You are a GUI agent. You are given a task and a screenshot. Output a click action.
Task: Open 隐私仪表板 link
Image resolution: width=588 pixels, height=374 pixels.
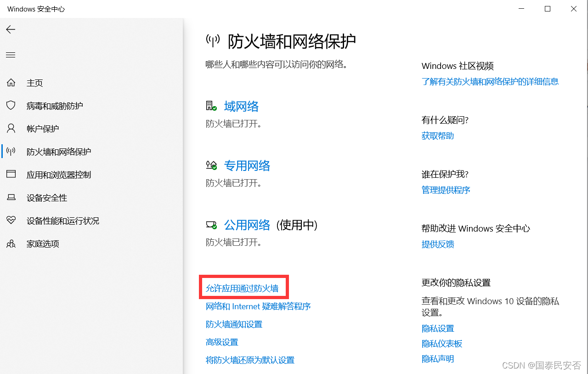point(442,344)
